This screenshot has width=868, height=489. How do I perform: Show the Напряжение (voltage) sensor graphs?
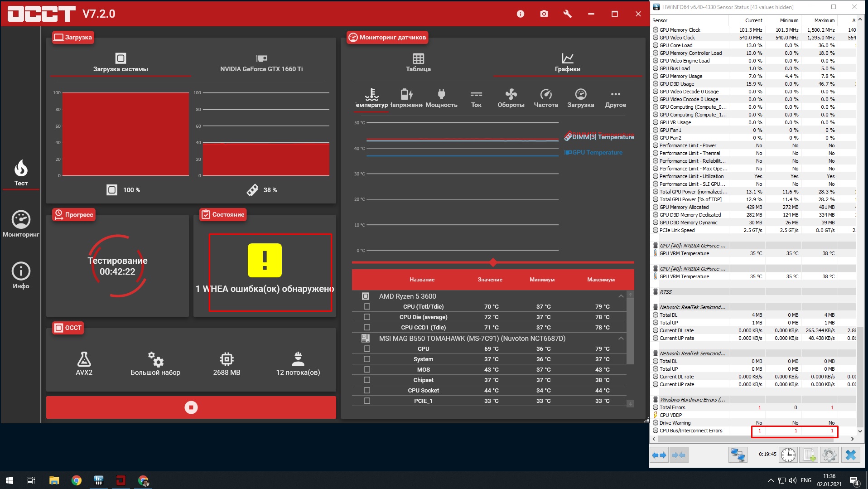coord(406,98)
